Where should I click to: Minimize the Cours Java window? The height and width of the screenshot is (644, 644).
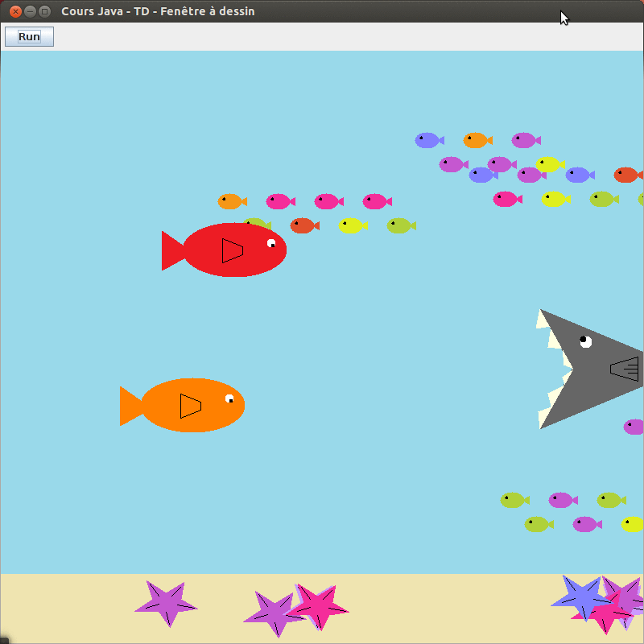coord(30,11)
